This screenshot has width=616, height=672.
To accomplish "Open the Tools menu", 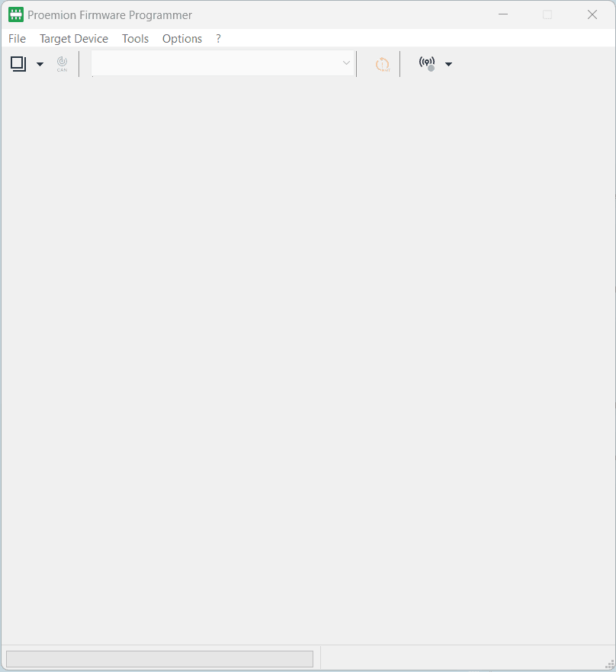I will pos(135,39).
